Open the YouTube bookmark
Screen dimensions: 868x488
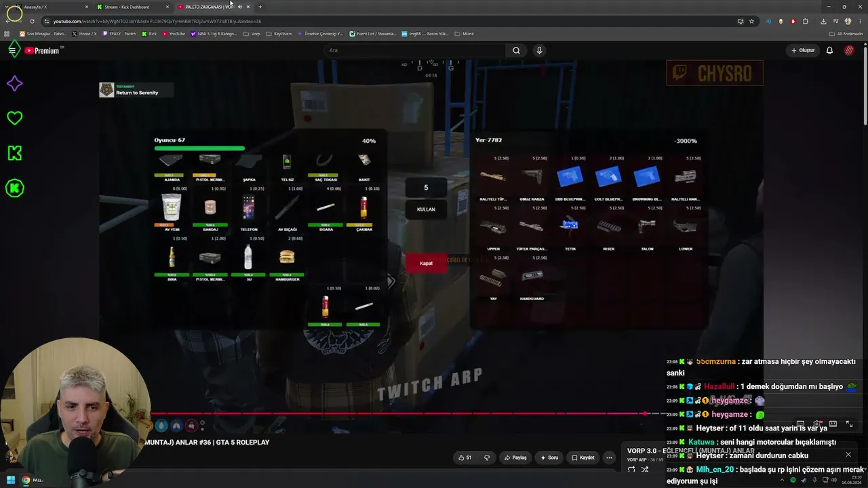pyautogui.click(x=174, y=33)
